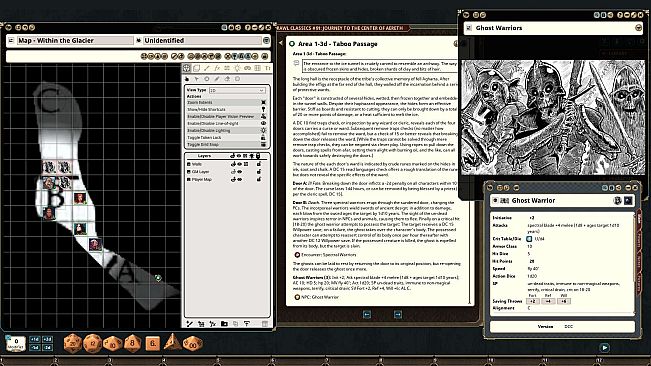This screenshot has height=366, width=651.
Task: Open the FX effects tab in image toolbar
Action: pos(217,68)
